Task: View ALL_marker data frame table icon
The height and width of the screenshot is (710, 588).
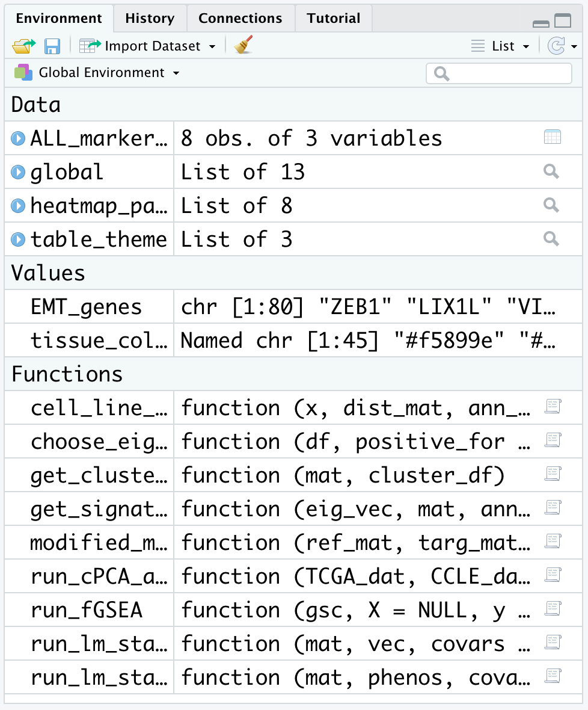Action: [x=553, y=137]
